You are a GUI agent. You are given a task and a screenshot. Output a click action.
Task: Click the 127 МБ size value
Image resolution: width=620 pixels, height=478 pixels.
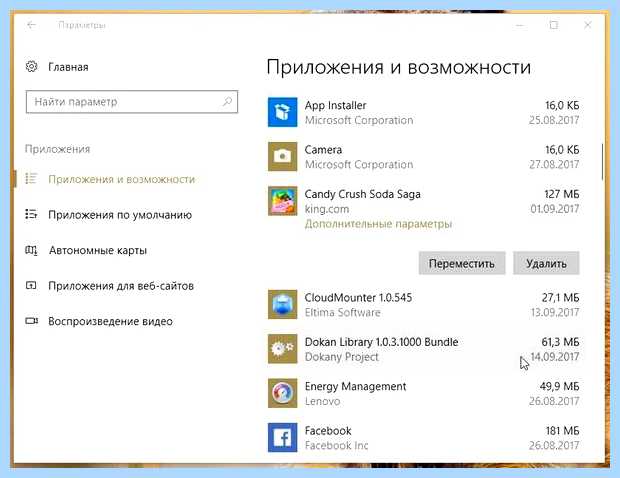(x=561, y=194)
